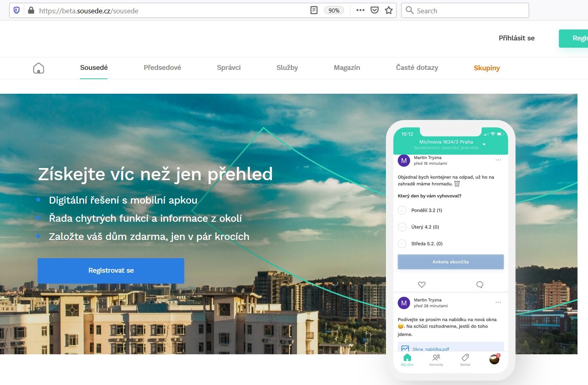The image size is (588, 385).
Task: Bookmark this page with star
Action: tap(389, 11)
